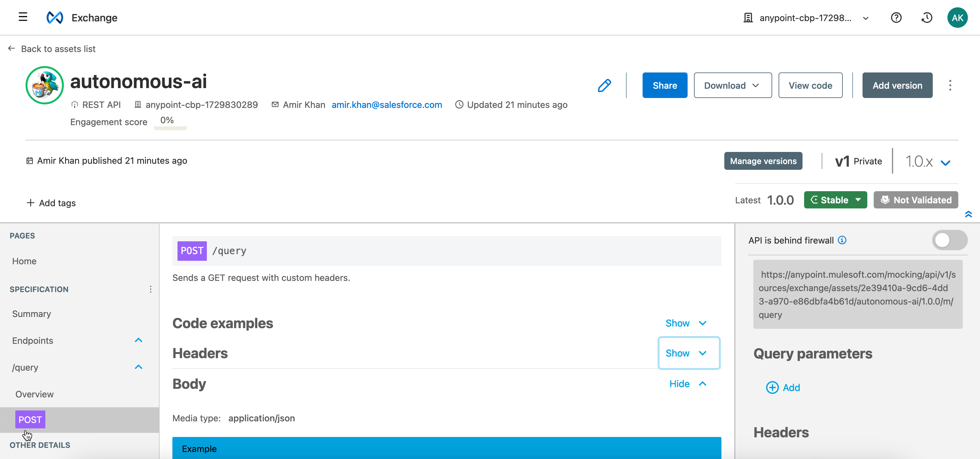Click the POST badge next to /query heading
The image size is (980, 459).
192,251
